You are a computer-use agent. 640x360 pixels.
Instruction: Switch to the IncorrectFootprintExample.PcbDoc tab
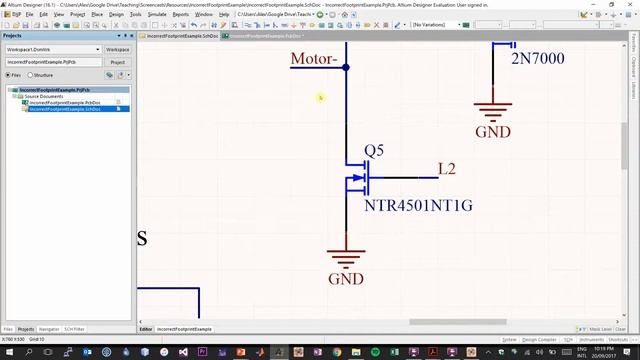(263, 36)
